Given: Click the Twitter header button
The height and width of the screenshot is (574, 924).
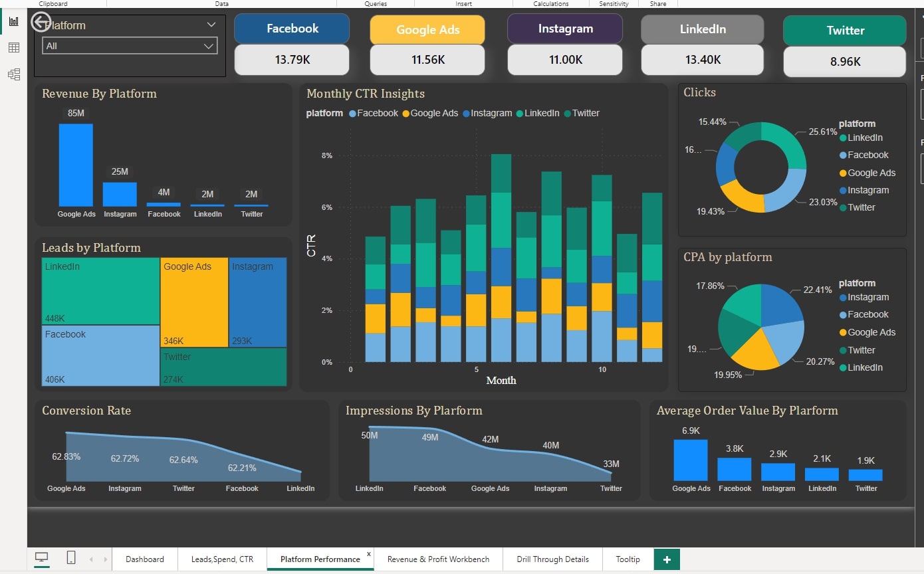Looking at the screenshot, I should pos(845,31).
